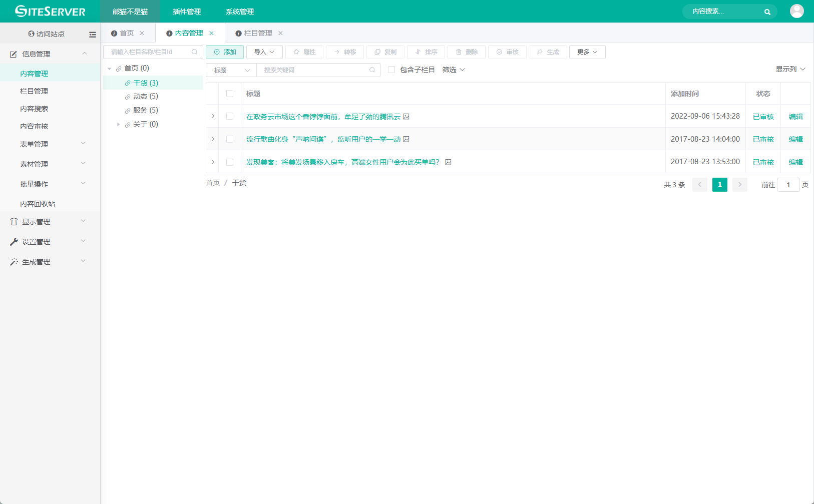The height and width of the screenshot is (504, 814).
Task: Collapse the 首页 (0) tree node
Action: (x=110, y=69)
